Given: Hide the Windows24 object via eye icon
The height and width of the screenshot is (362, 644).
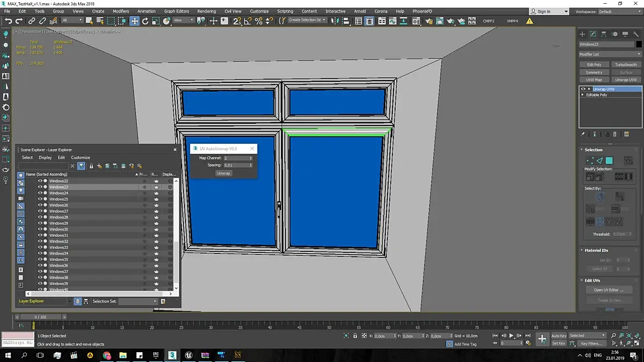Looking at the screenshot, I should [x=40, y=193].
